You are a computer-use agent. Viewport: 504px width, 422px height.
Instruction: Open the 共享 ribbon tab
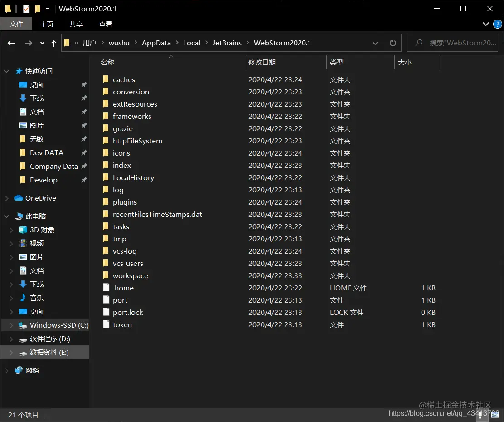click(x=76, y=24)
